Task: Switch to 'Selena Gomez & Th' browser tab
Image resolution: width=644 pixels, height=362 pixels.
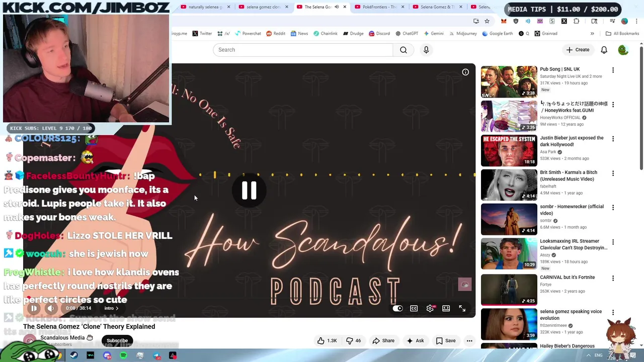Action: (x=437, y=7)
